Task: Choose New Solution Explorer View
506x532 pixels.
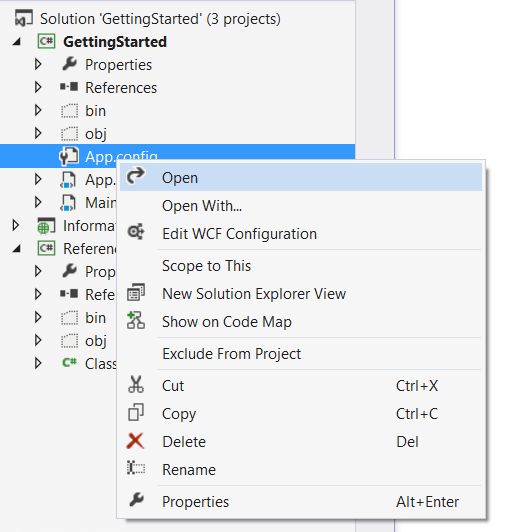Action: tap(301, 293)
